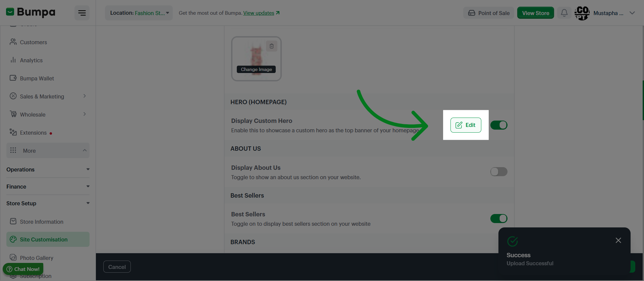Click the Wholesale cart icon
The width and height of the screenshot is (644, 281).
coord(13,114)
